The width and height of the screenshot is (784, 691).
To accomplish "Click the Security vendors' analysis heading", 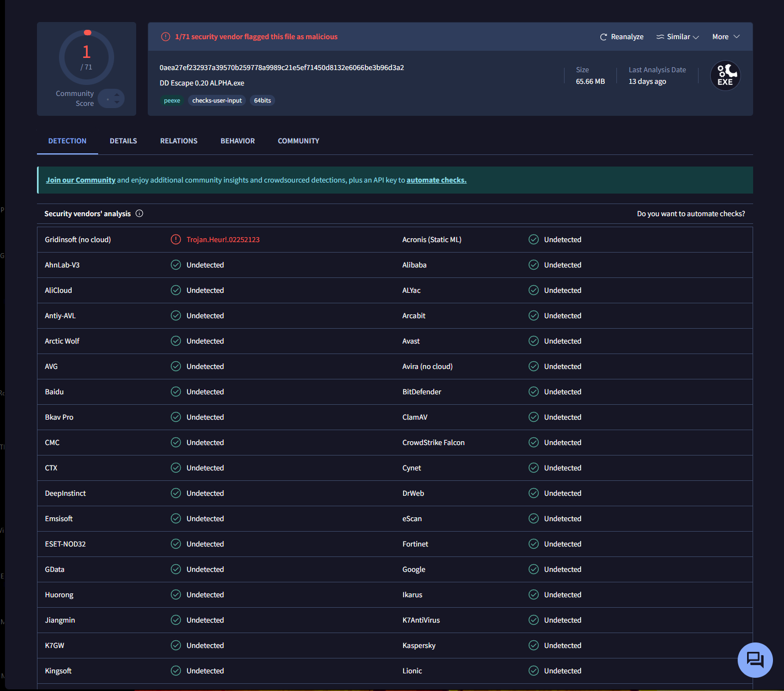I will 88,214.
